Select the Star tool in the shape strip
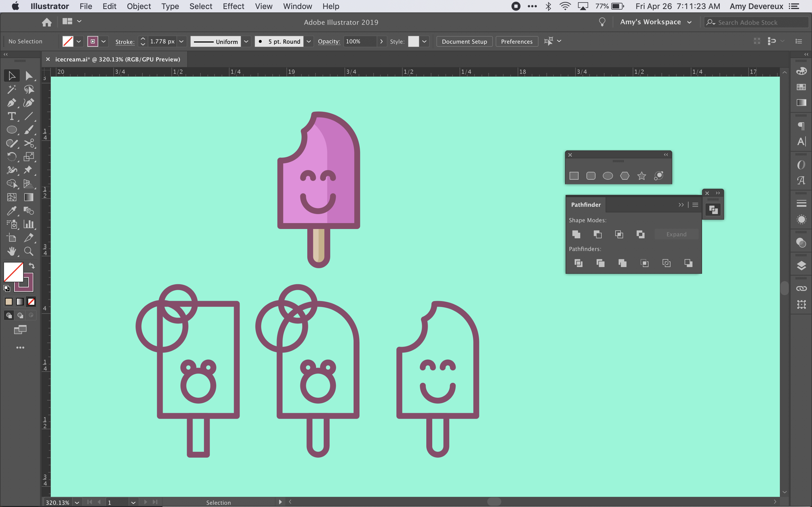 pos(641,176)
